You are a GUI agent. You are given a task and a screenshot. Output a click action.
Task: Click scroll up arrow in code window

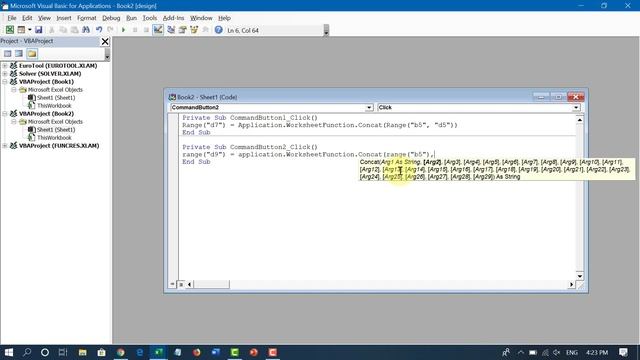[580, 120]
